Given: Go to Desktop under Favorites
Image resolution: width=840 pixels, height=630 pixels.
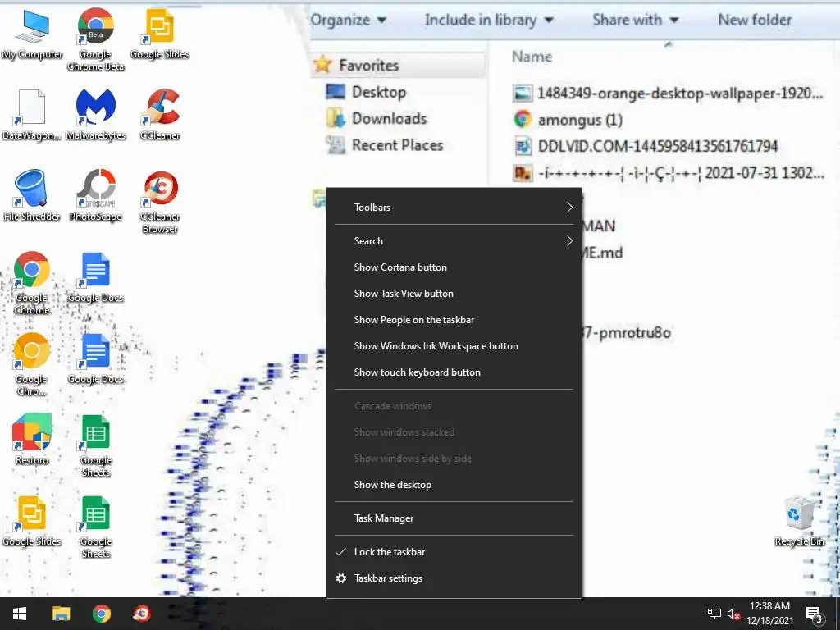Looking at the screenshot, I should coord(367,92).
